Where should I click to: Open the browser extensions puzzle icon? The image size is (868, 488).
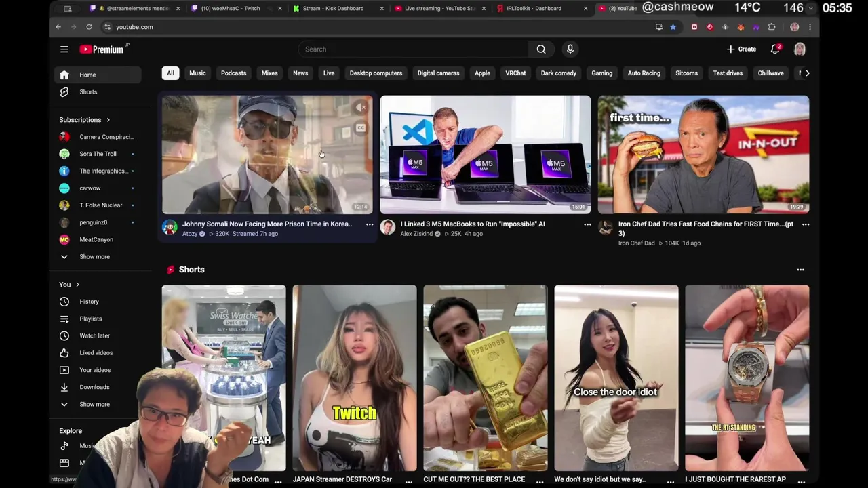coord(772,27)
